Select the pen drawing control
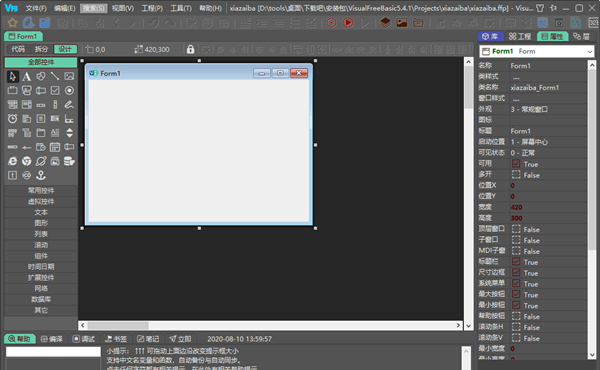The image size is (600, 370). 69,104
